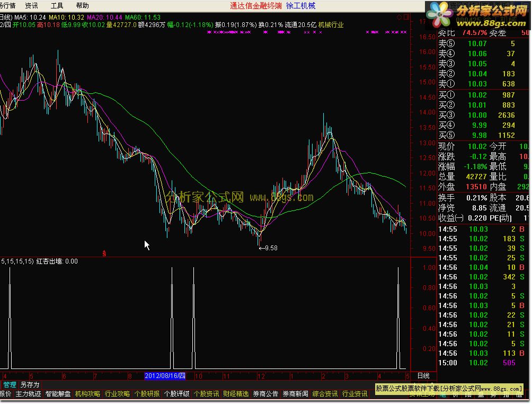Open the 券商公告 tab
Viewport: 532px width, 404px height.
tap(265, 394)
